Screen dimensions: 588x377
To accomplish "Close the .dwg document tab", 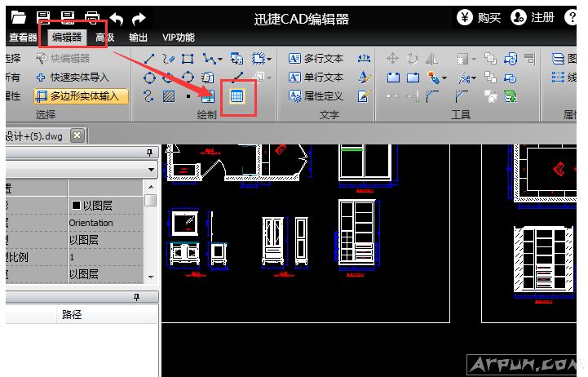I will (77, 135).
